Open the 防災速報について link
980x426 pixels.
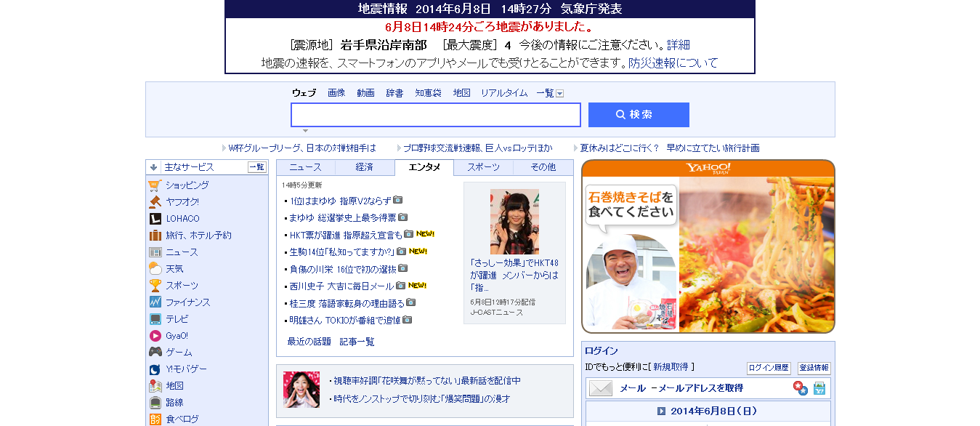pyautogui.click(x=673, y=63)
